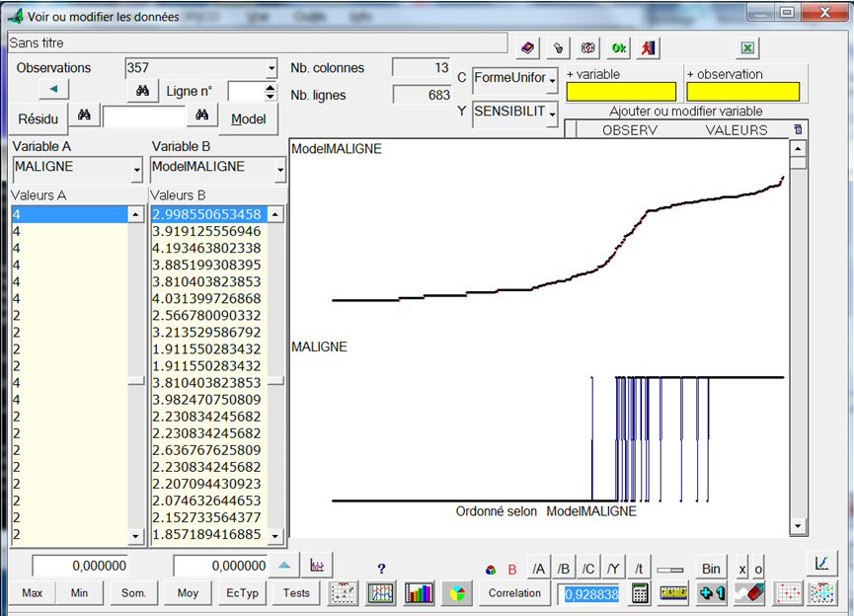Open the book help icon
The image size is (854, 616).
click(x=527, y=47)
